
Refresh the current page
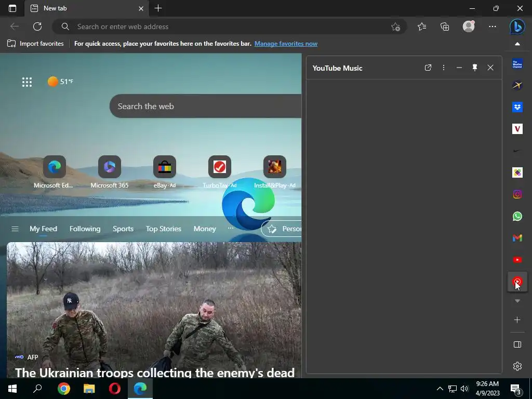point(37,26)
